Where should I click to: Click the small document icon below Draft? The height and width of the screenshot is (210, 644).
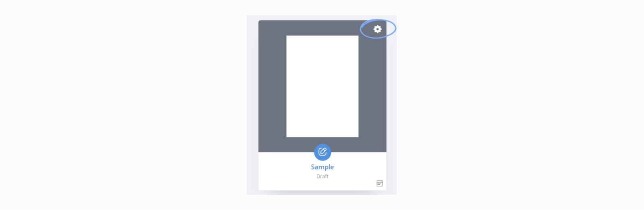380,183
